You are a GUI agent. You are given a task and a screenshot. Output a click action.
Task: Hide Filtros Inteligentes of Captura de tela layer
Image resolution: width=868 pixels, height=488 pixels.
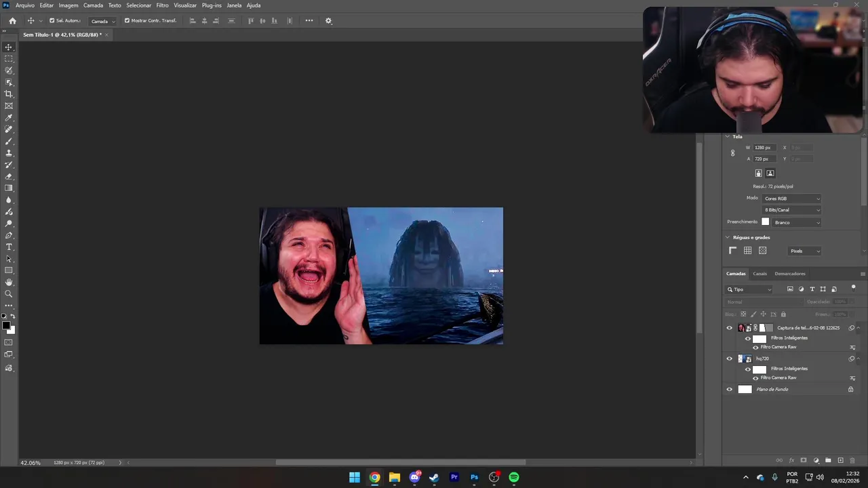(748, 338)
